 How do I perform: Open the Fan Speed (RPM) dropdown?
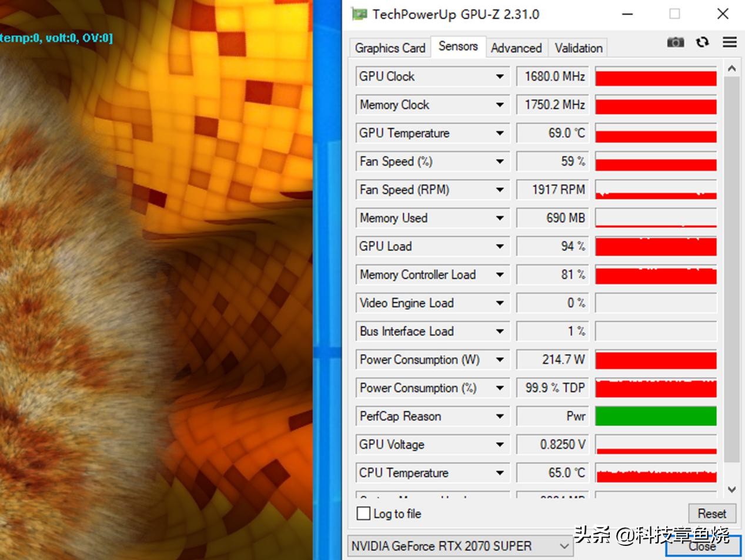click(x=499, y=189)
